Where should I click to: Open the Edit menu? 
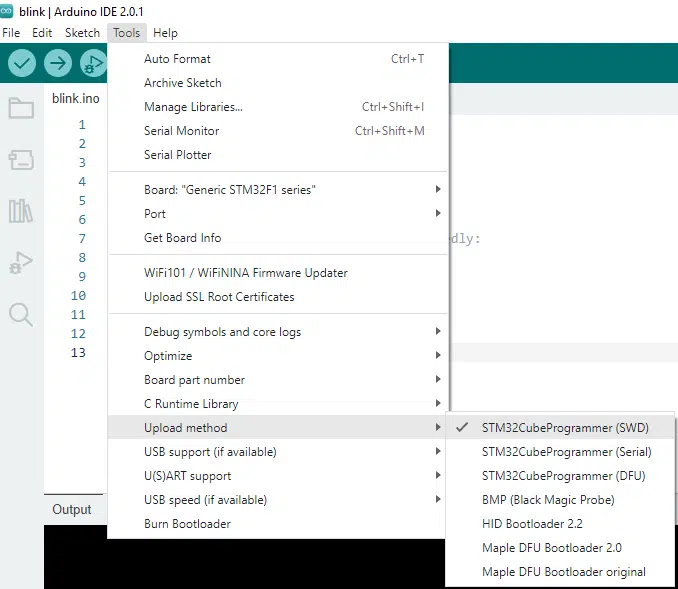click(42, 33)
